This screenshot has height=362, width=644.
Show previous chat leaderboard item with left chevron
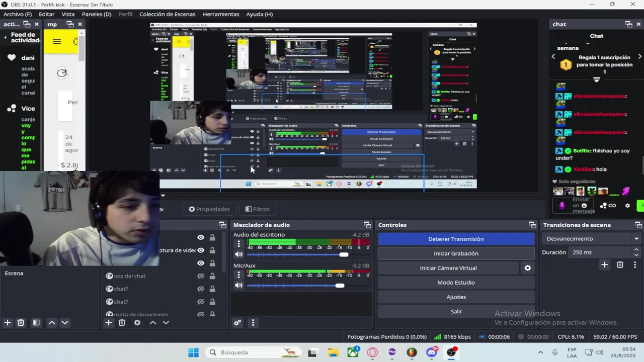[x=553, y=57]
